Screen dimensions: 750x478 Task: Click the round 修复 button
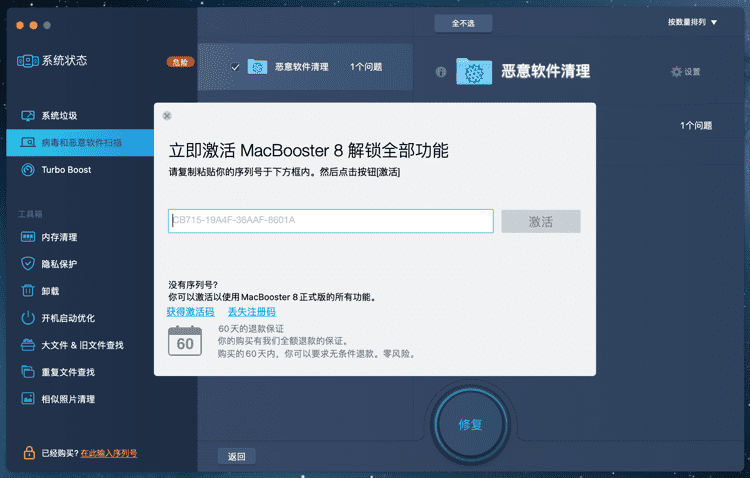[470, 424]
